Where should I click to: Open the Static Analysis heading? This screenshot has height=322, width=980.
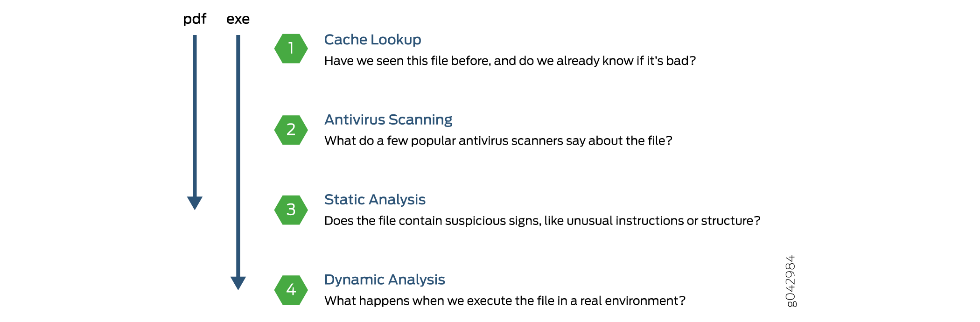pos(375,200)
